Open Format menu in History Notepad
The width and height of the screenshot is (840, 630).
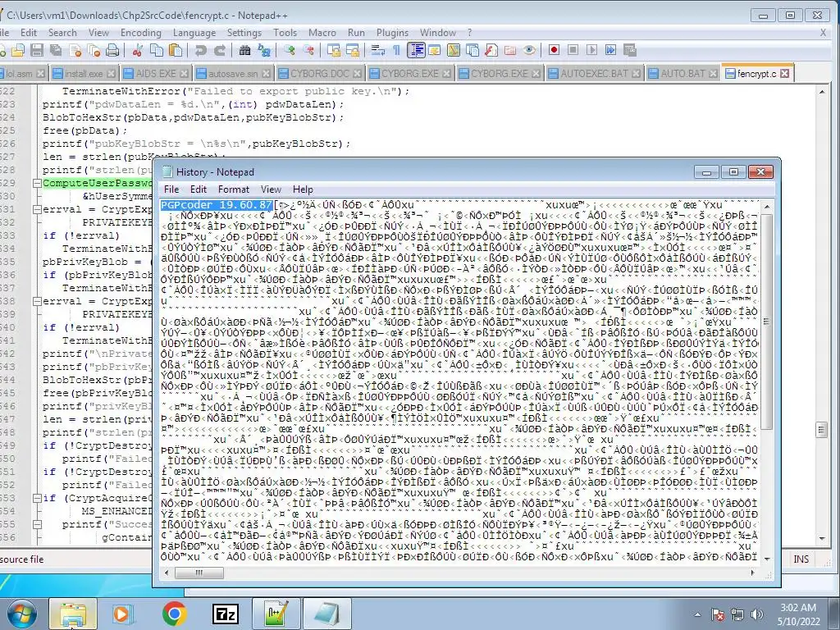pyautogui.click(x=234, y=189)
